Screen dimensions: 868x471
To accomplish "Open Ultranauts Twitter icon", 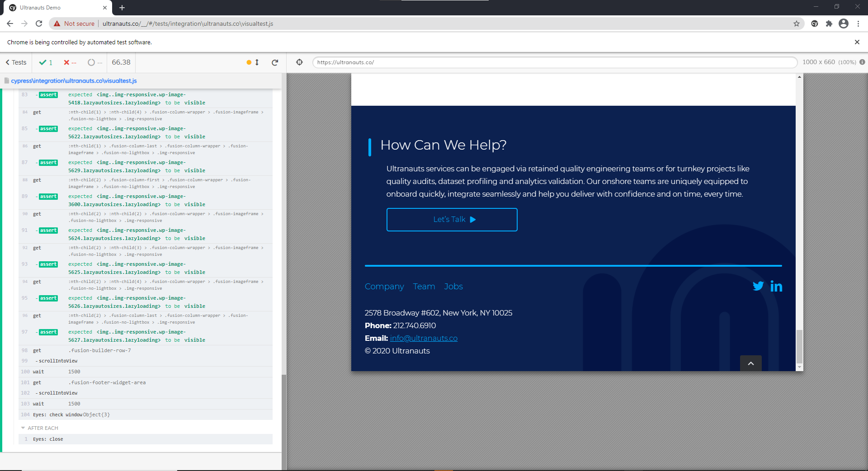I will click(758, 286).
